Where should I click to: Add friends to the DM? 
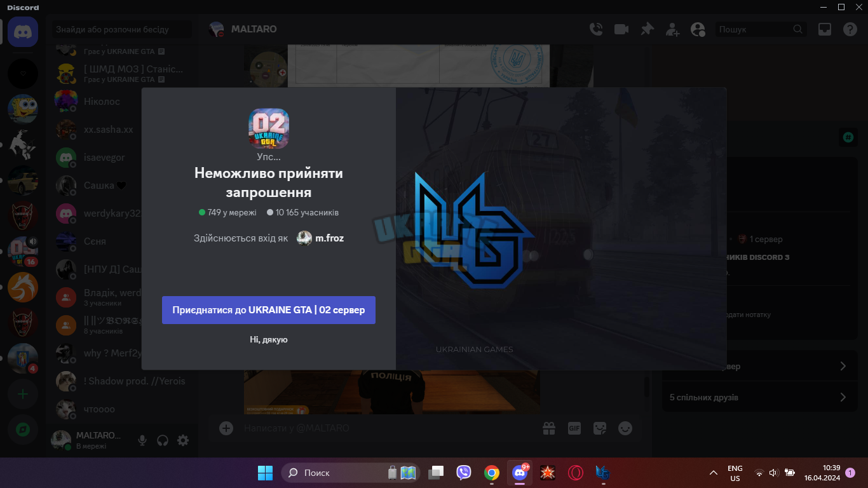click(672, 29)
